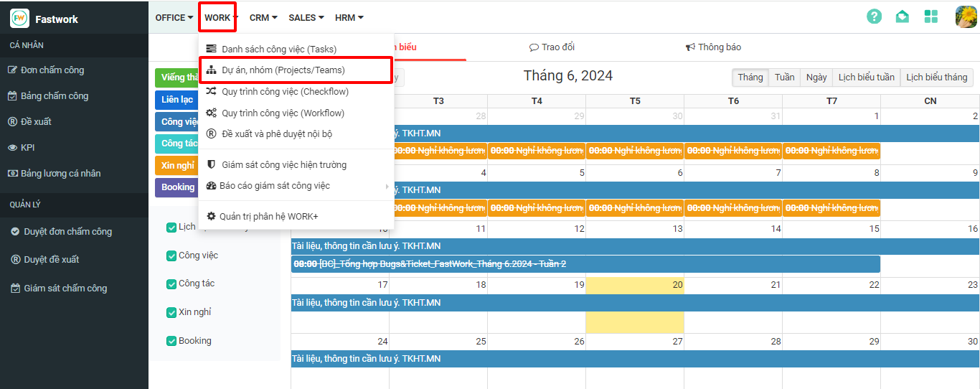Select Danh sách công việc (Tasks)

[x=278, y=50]
